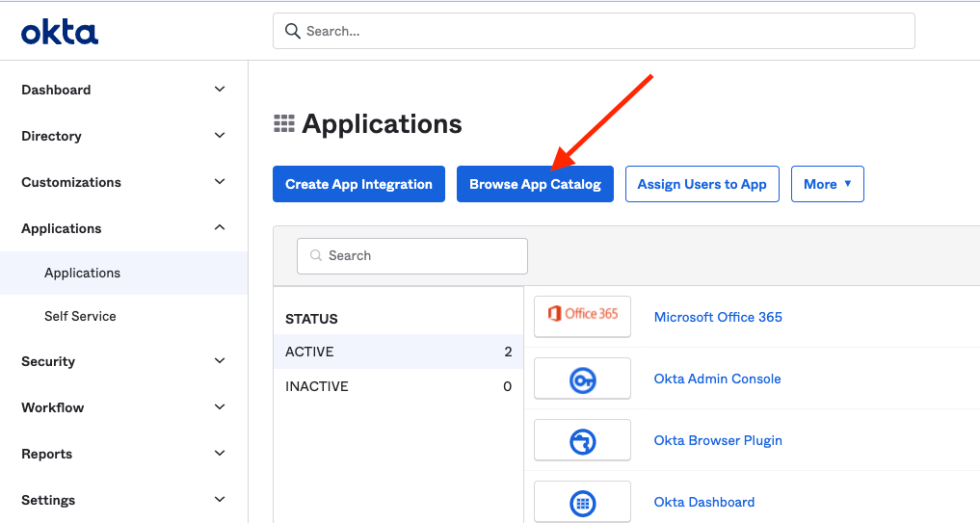This screenshot has height=523, width=980.
Task: Click the Okta logo
Action: point(60,33)
